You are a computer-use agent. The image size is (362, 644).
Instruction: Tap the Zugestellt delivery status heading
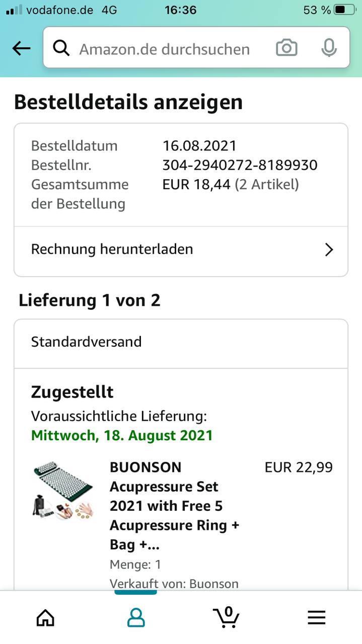coord(72,391)
